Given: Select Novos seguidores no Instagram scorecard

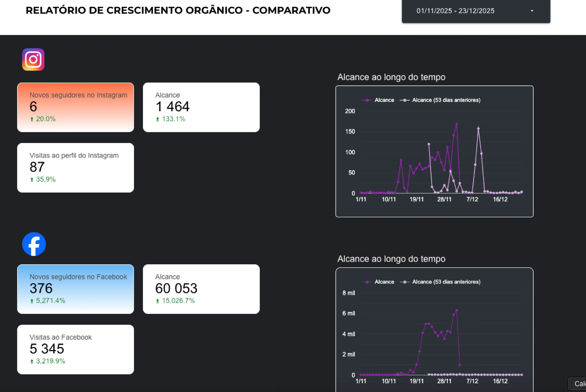Looking at the screenshot, I should (76, 107).
